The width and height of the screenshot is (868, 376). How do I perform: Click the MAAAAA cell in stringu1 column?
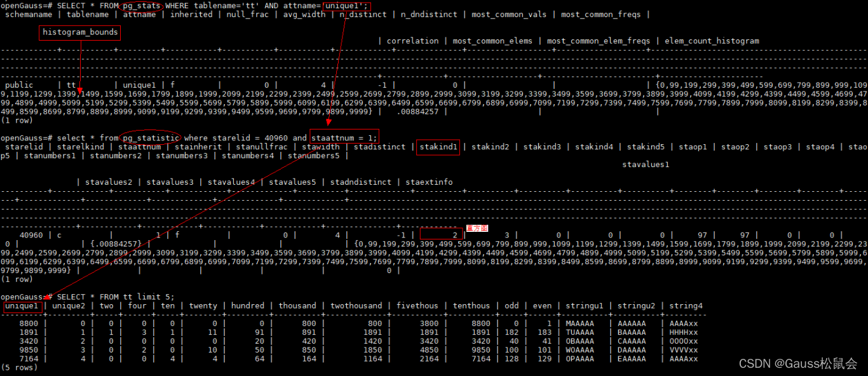tap(580, 323)
